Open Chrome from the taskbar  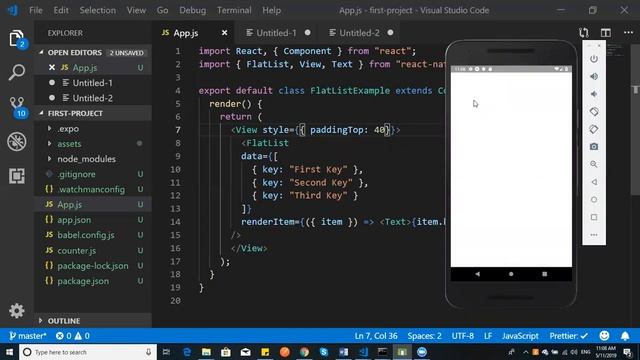tap(304, 352)
